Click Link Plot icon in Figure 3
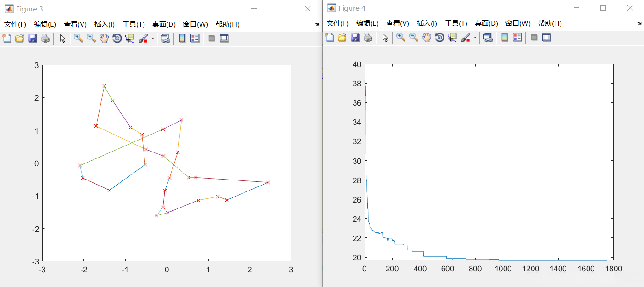Image resolution: width=644 pixels, height=287 pixels. 166,38
